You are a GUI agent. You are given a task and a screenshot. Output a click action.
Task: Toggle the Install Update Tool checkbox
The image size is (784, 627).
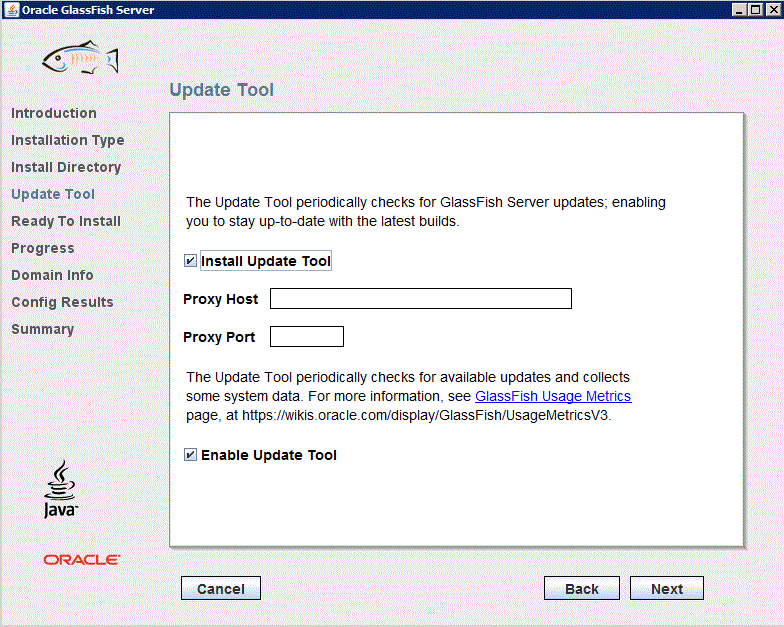(190, 260)
